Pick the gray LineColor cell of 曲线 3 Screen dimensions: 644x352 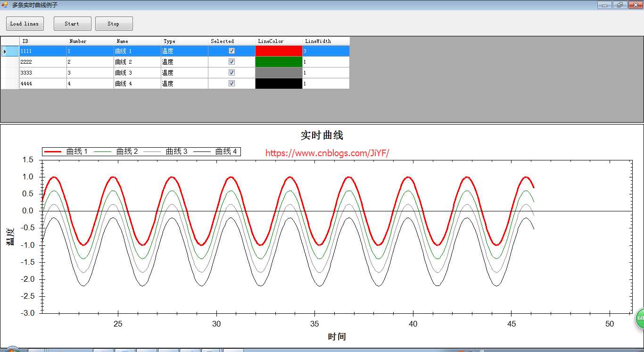[279, 73]
